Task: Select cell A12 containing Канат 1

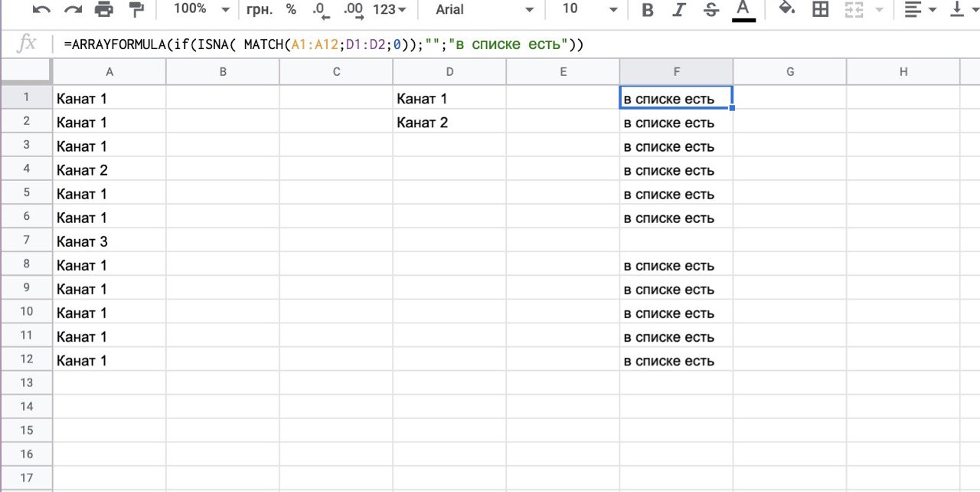Action: point(109,359)
